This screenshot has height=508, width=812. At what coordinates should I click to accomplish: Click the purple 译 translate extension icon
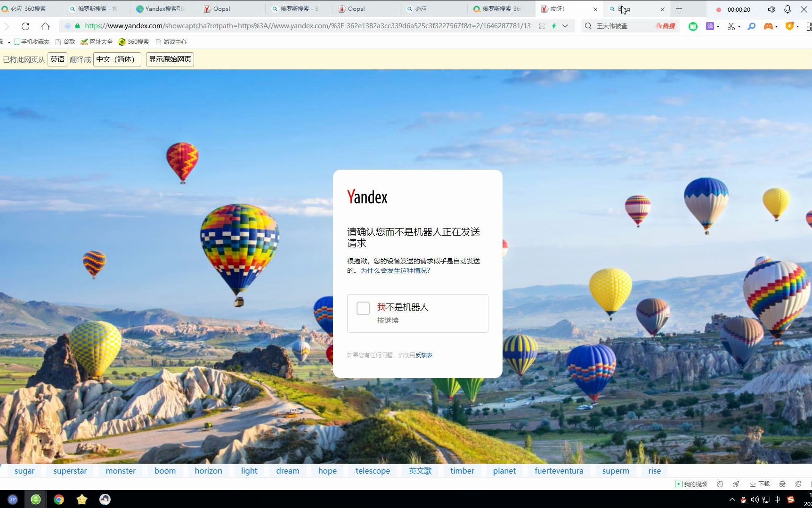710,26
